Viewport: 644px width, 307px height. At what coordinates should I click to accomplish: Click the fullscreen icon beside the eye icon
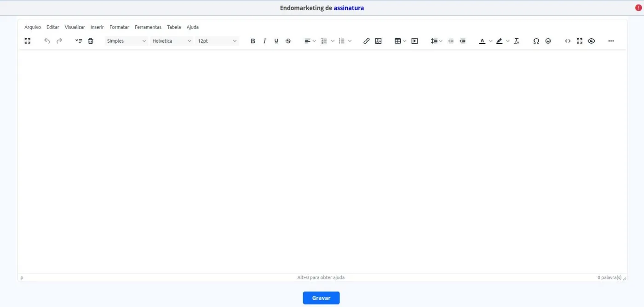(x=580, y=41)
